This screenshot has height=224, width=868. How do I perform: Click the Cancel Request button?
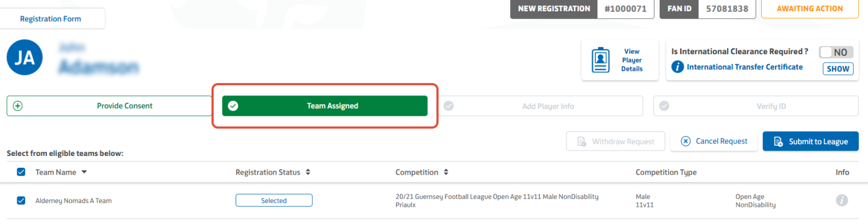tap(714, 141)
